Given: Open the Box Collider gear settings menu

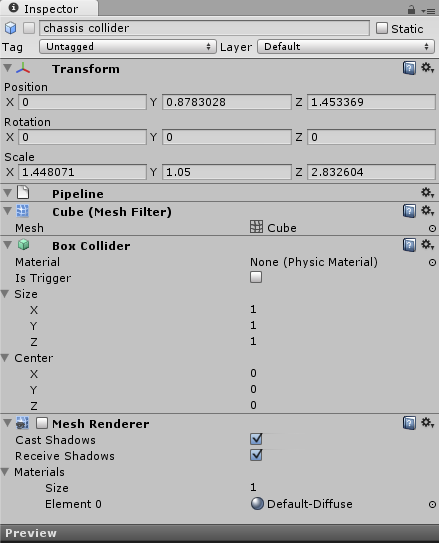Looking at the screenshot, I should click(427, 245).
